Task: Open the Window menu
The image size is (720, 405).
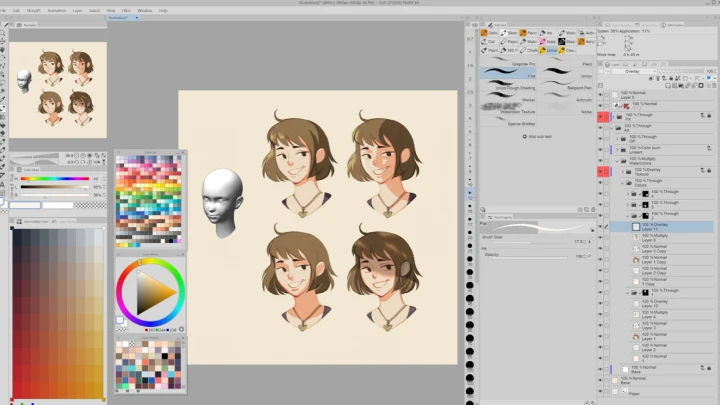Action: [145, 10]
